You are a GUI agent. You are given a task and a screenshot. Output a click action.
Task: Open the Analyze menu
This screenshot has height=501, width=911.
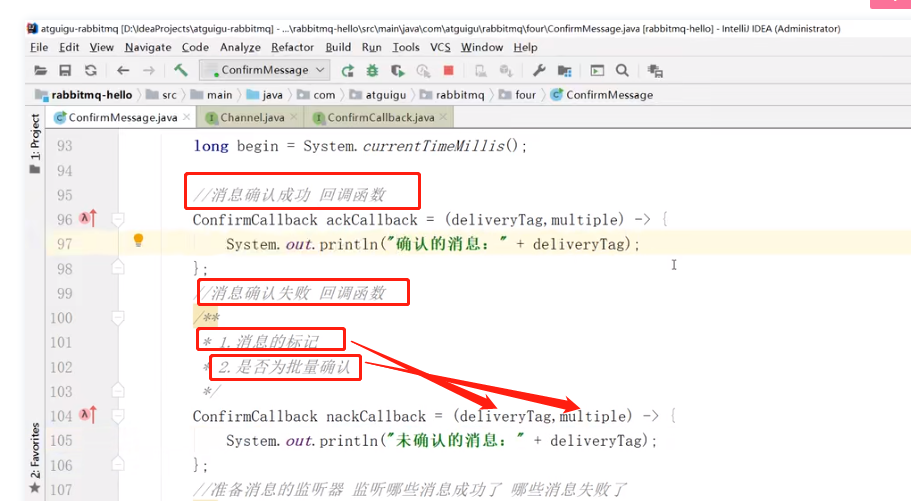click(x=240, y=47)
